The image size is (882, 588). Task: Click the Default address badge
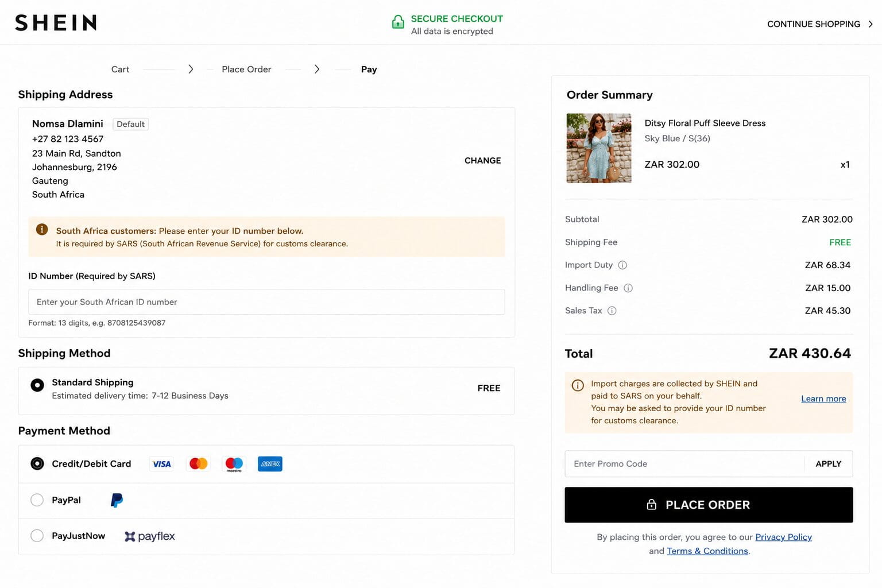(131, 124)
